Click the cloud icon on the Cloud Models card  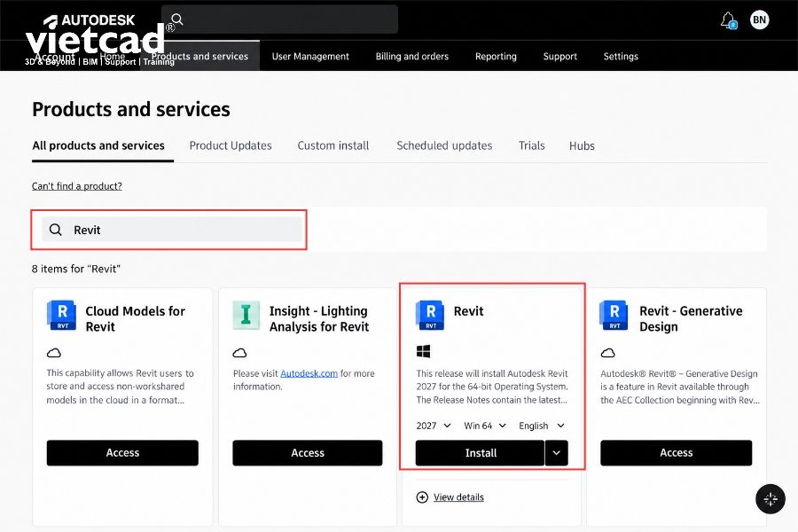tap(54, 353)
